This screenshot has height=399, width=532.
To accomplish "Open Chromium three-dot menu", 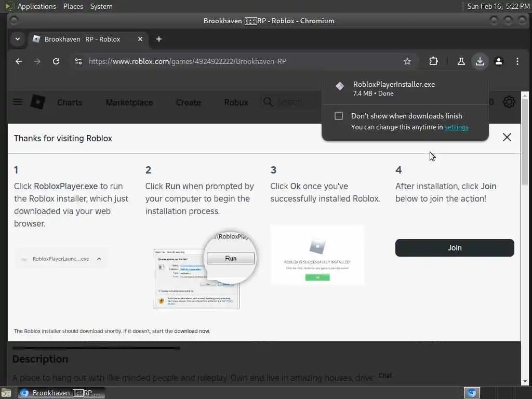I will click(x=517, y=61).
